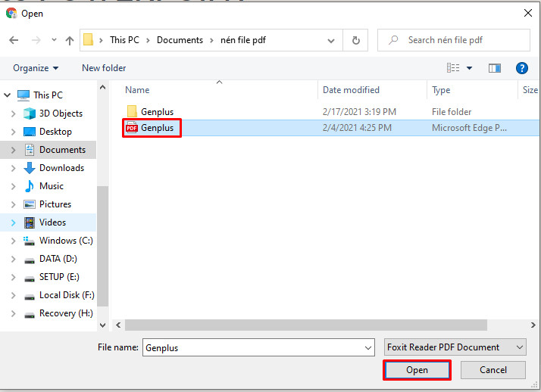Open Downloads in sidebar
This screenshot has width=541, height=392.
pos(62,168)
